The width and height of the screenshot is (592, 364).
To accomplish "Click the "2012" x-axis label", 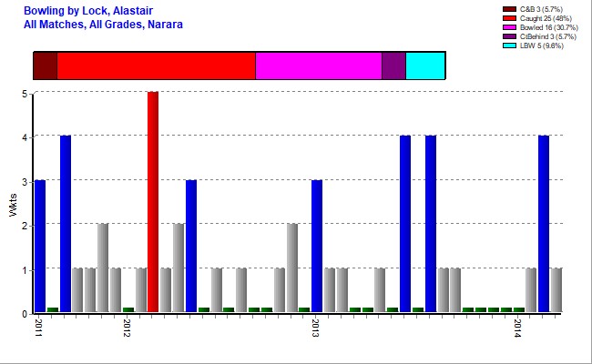I will 127,328.
